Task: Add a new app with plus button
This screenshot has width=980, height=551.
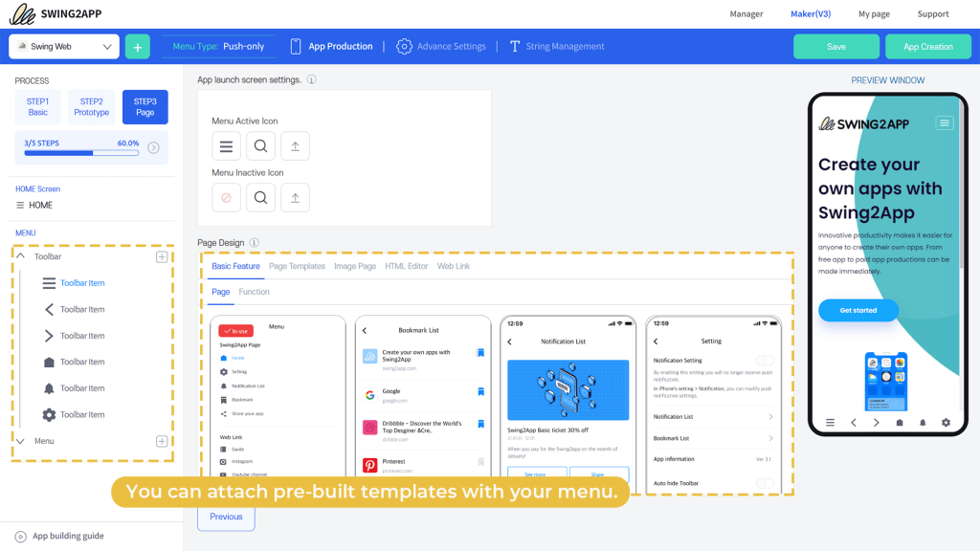Action: click(x=138, y=47)
